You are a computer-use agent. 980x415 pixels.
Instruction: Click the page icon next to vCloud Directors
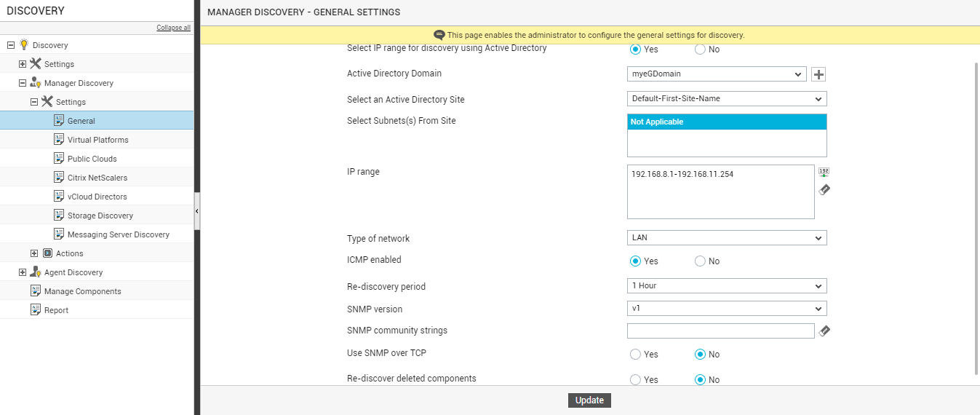click(59, 196)
